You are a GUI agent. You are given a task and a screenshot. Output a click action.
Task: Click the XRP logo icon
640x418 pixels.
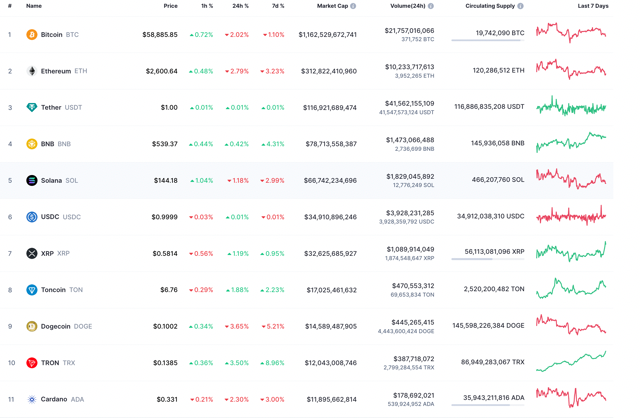pos(32,254)
